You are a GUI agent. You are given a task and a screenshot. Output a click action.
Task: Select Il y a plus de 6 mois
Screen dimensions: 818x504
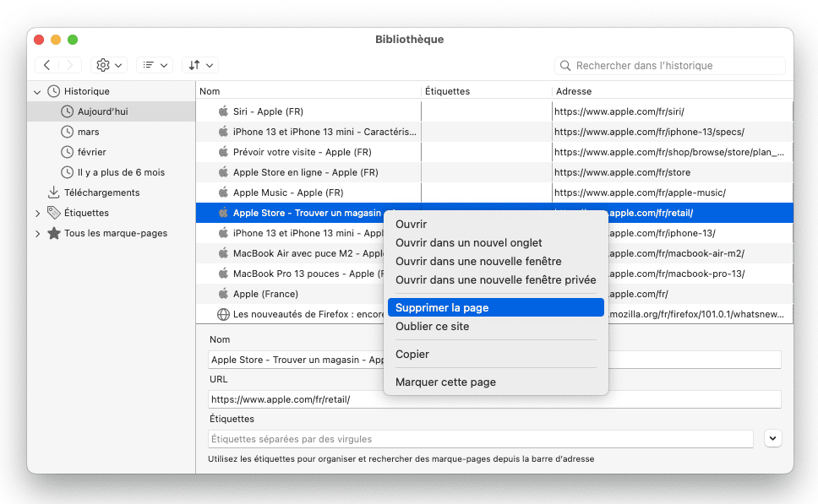(111, 172)
